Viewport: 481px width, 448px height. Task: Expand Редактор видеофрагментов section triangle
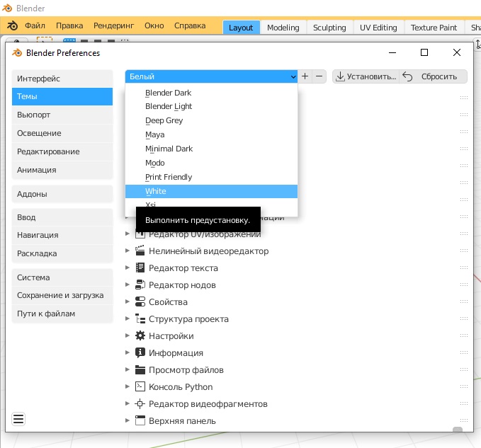pos(128,404)
